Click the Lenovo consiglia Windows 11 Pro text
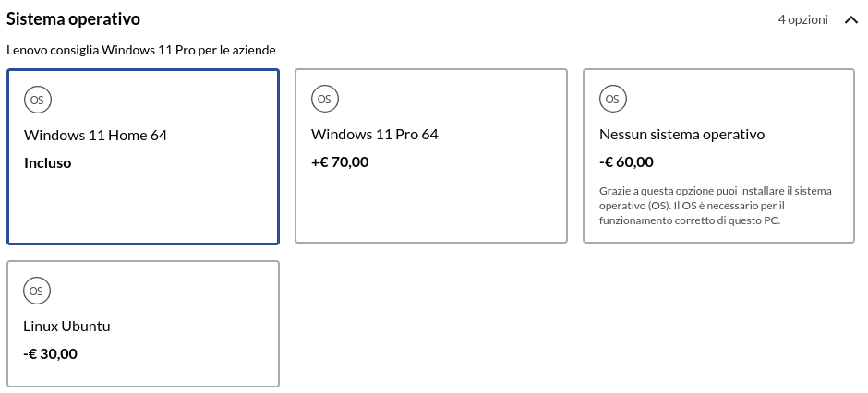Viewport: 868px width, 393px height. 141,51
